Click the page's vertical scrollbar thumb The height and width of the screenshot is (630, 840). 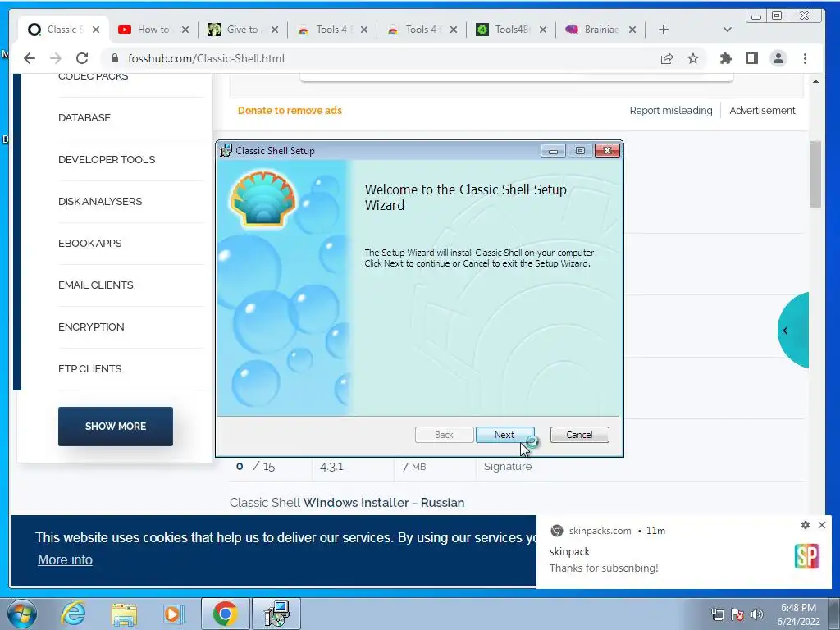(x=815, y=174)
